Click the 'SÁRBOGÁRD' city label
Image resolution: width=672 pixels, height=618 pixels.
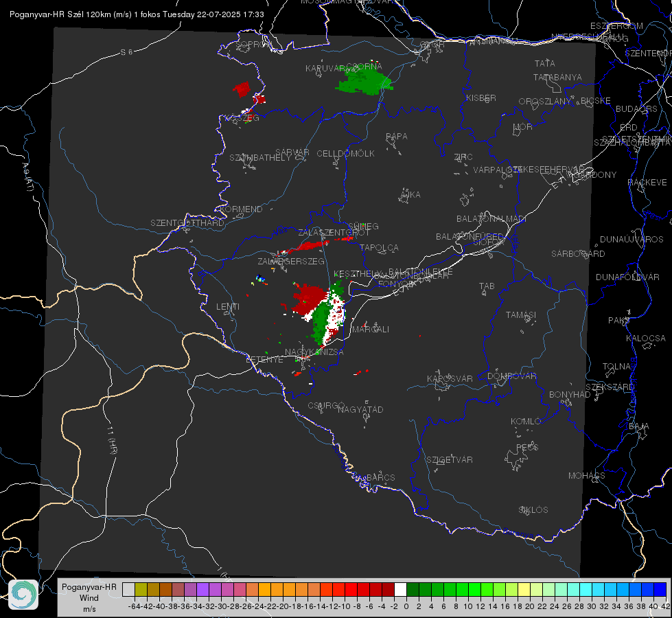[578, 254]
